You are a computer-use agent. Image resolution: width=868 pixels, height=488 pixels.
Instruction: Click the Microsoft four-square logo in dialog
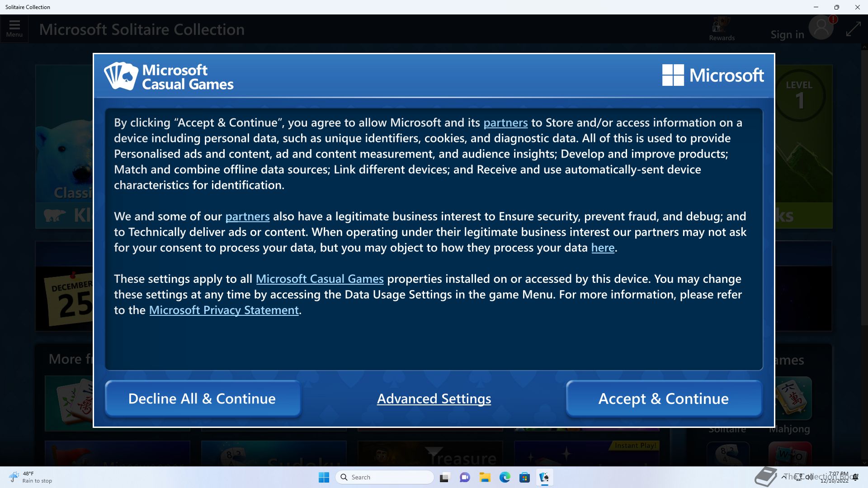(673, 75)
